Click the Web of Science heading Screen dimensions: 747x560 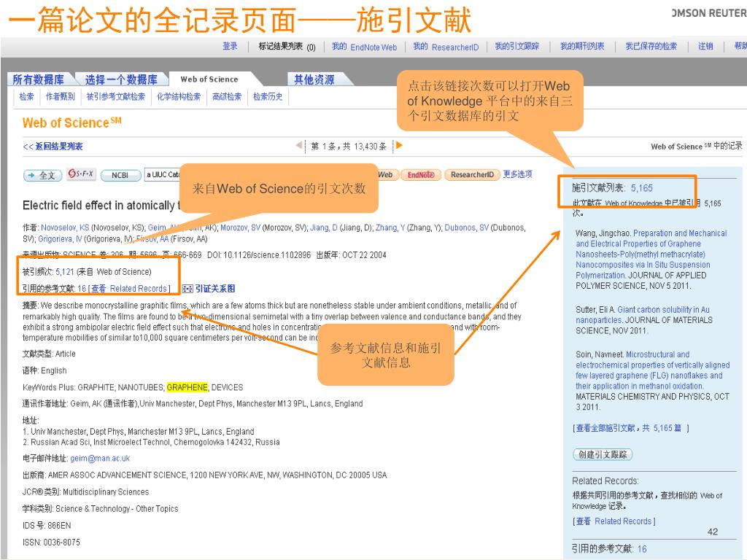71,122
